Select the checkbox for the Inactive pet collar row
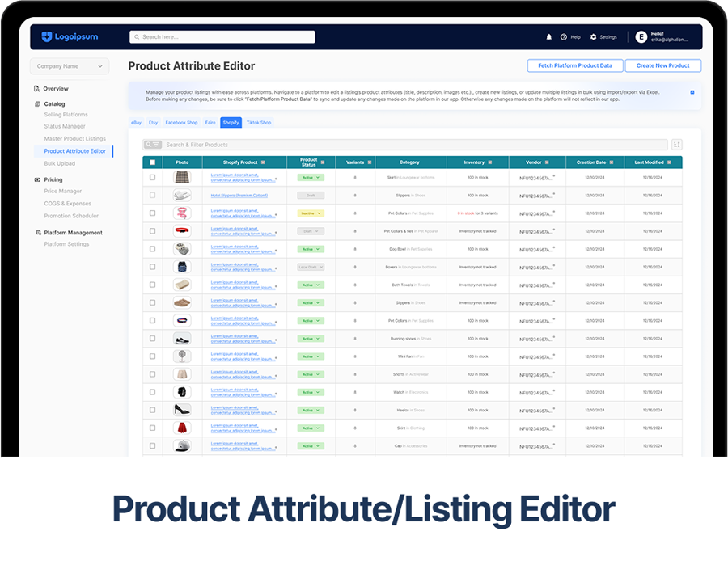This screenshot has width=728, height=561. [x=152, y=213]
